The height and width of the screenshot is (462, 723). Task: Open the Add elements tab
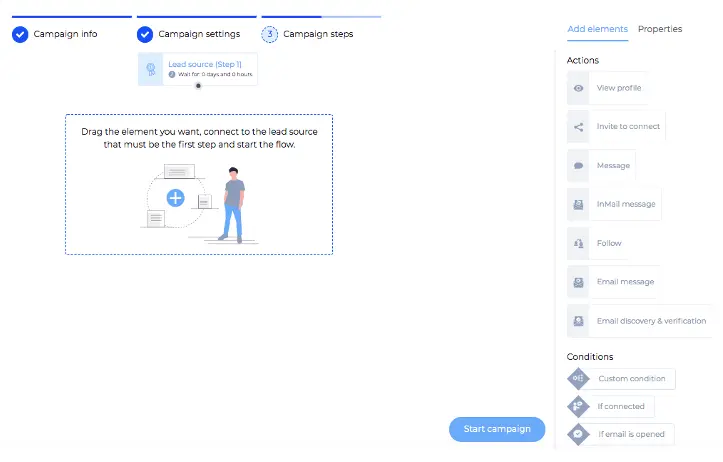(597, 29)
